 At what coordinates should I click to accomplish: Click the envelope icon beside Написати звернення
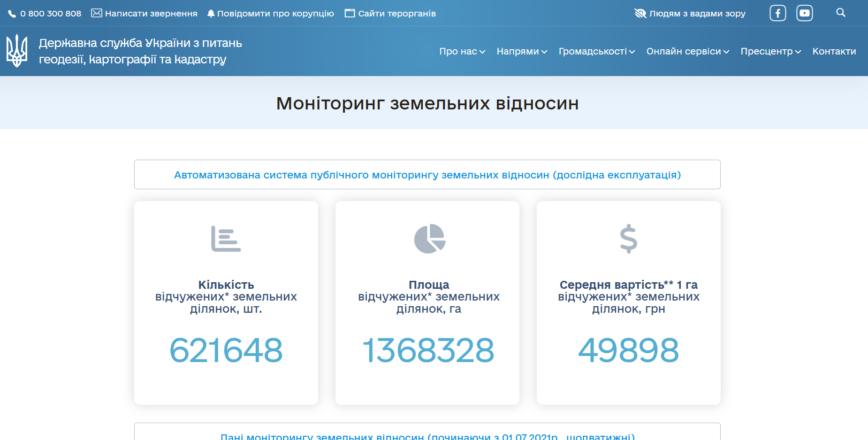(x=96, y=13)
